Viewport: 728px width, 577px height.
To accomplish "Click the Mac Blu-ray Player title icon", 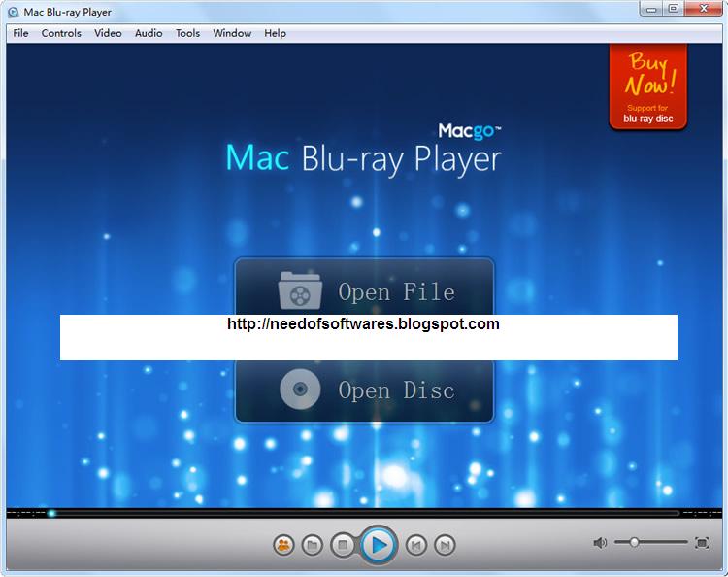I will 14,12.
